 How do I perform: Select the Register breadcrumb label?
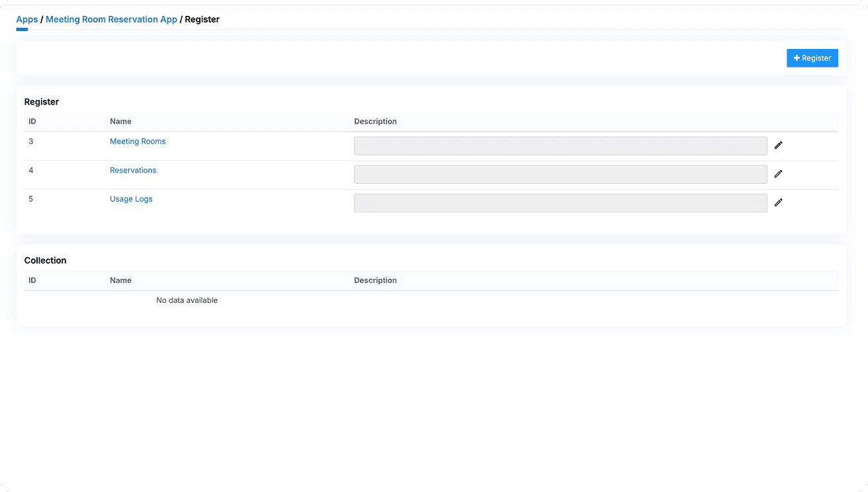coord(202,19)
